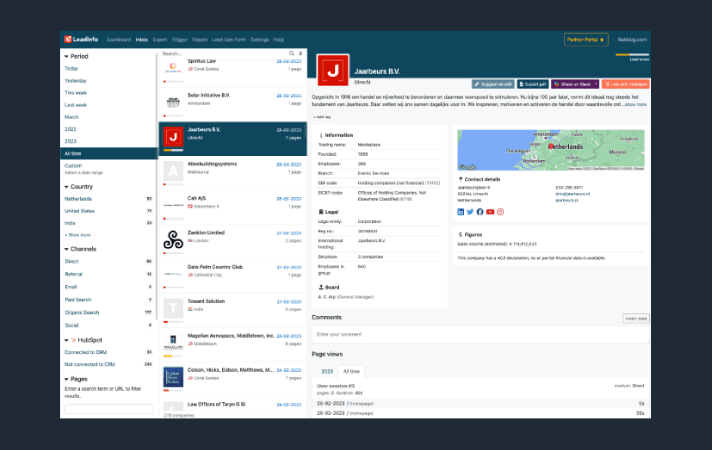The image size is (712, 450).
Task: Collapse the Pages filter section
Action: click(66, 379)
